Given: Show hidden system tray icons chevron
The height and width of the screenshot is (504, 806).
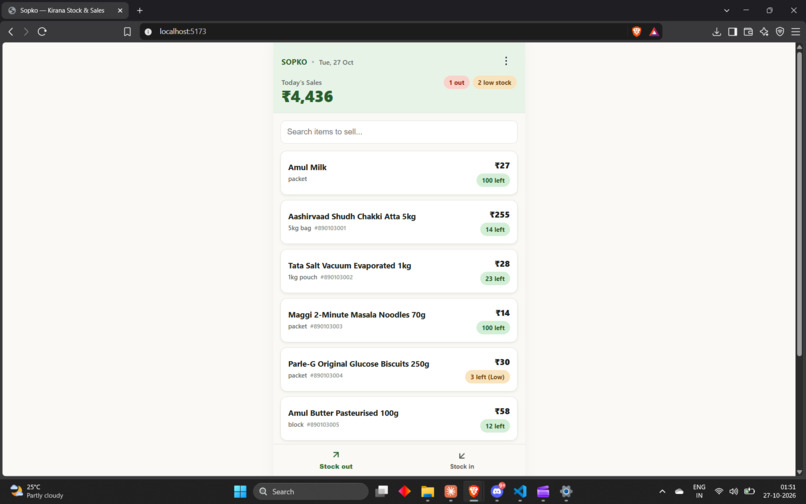Looking at the screenshot, I should (662, 492).
